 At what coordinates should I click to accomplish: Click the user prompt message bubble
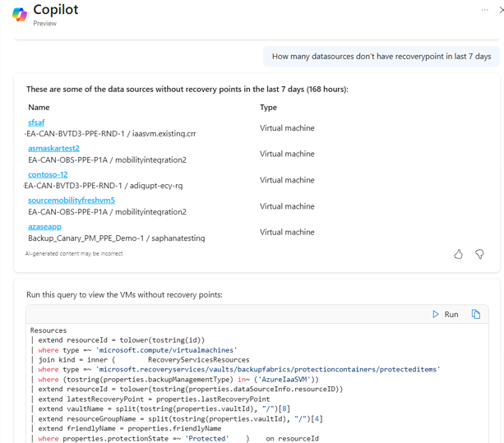click(381, 56)
